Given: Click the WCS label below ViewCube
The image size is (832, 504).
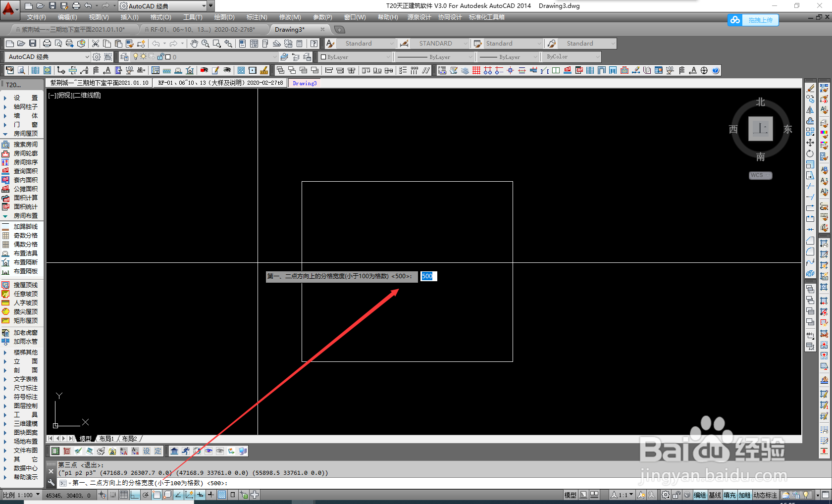Looking at the screenshot, I should (760, 175).
